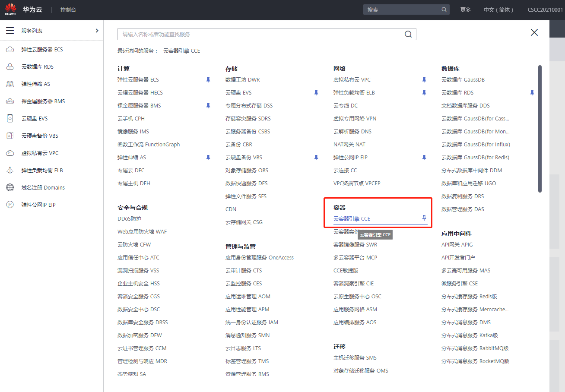Viewport: 565px width, 392px height.
Task: Select 服务列表 in the sidebar header
Action: (x=32, y=31)
